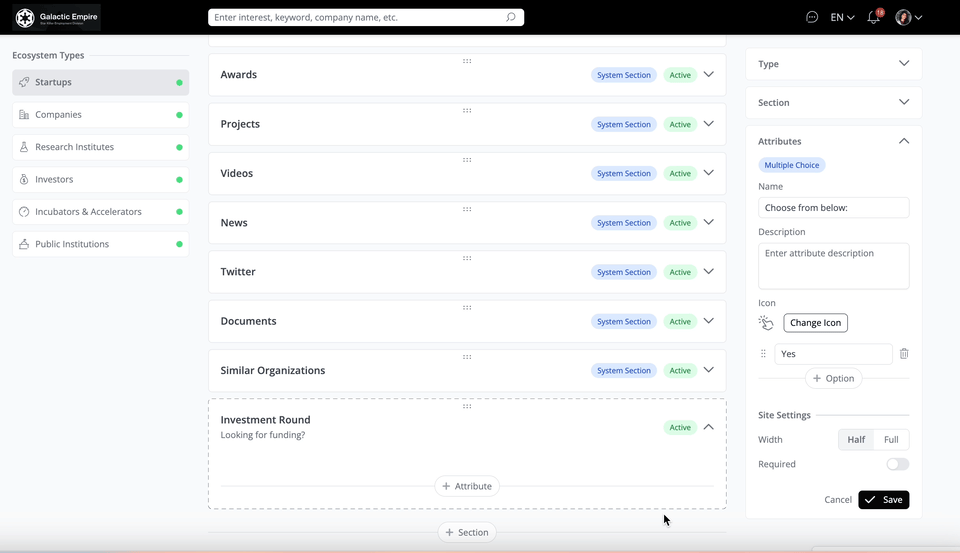Open the notifications bell
Screen dimensions: 960x553
[x=873, y=17]
